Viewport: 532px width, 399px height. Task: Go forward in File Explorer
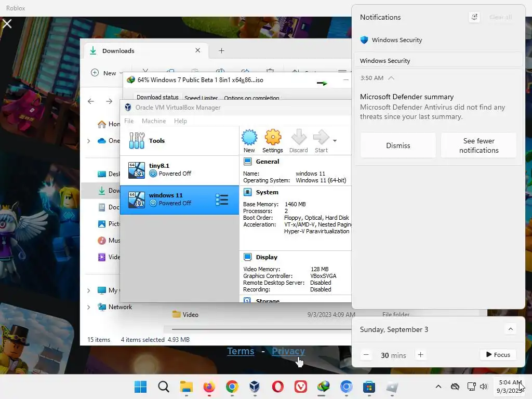[x=109, y=101]
